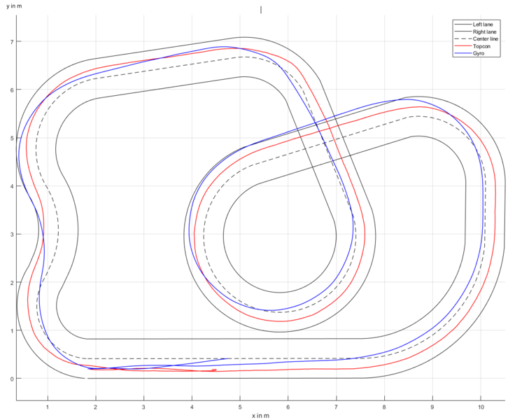This screenshot has width=508, height=420.
Task: Click the Gyro legend text
Action: (479, 53)
